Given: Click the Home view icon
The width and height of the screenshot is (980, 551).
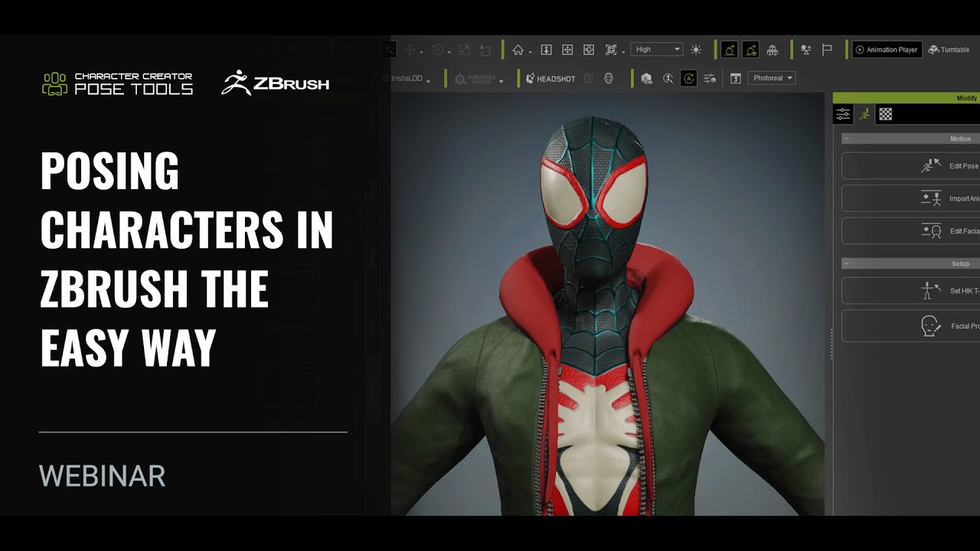Looking at the screenshot, I should point(518,50).
